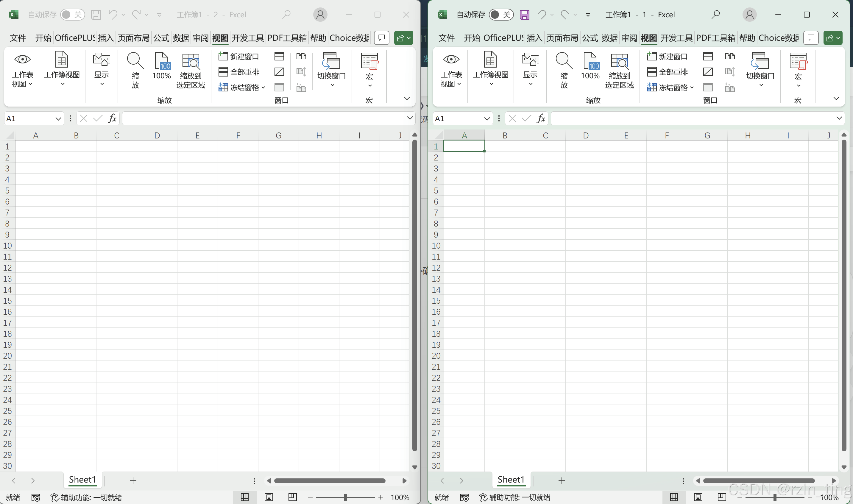The height and width of the screenshot is (504, 853).
Task: Open the Formulas tab in right window
Action: pos(590,38)
